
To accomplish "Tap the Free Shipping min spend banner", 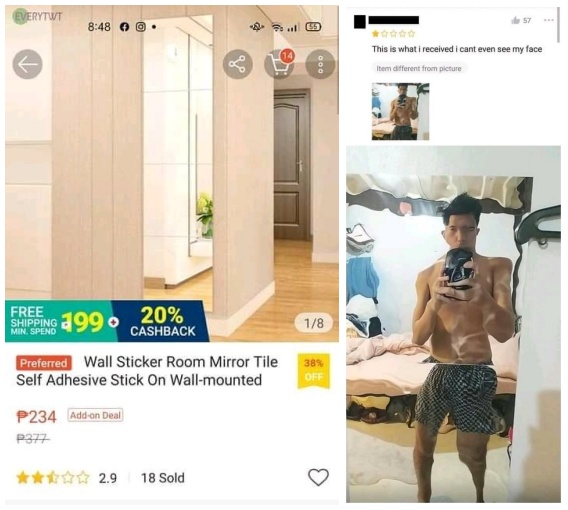I will coord(62,321).
